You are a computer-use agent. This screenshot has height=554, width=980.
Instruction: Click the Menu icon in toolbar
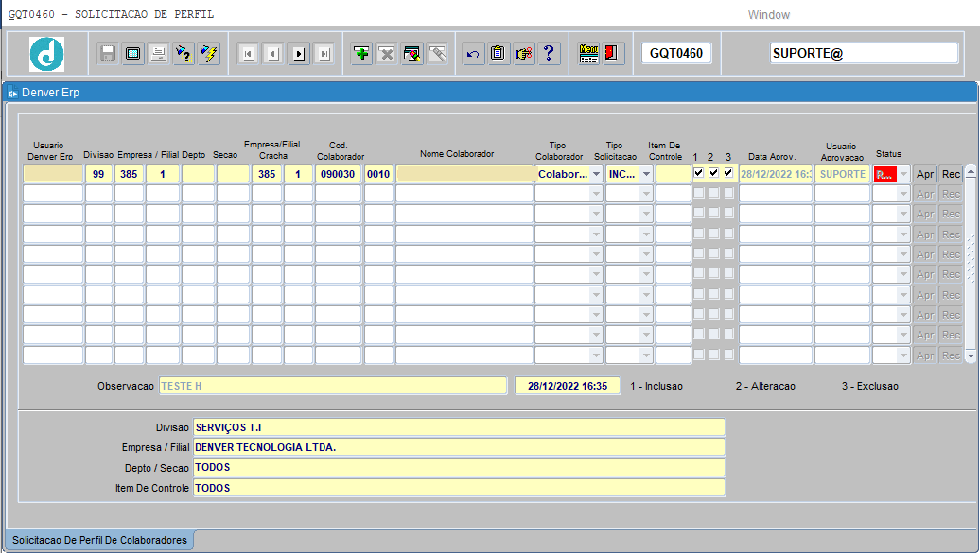click(x=588, y=54)
